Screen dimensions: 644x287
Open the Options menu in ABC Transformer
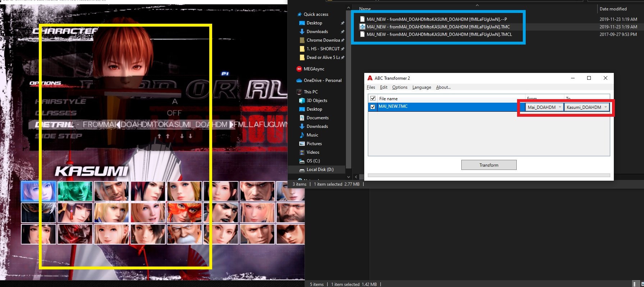pyautogui.click(x=400, y=87)
